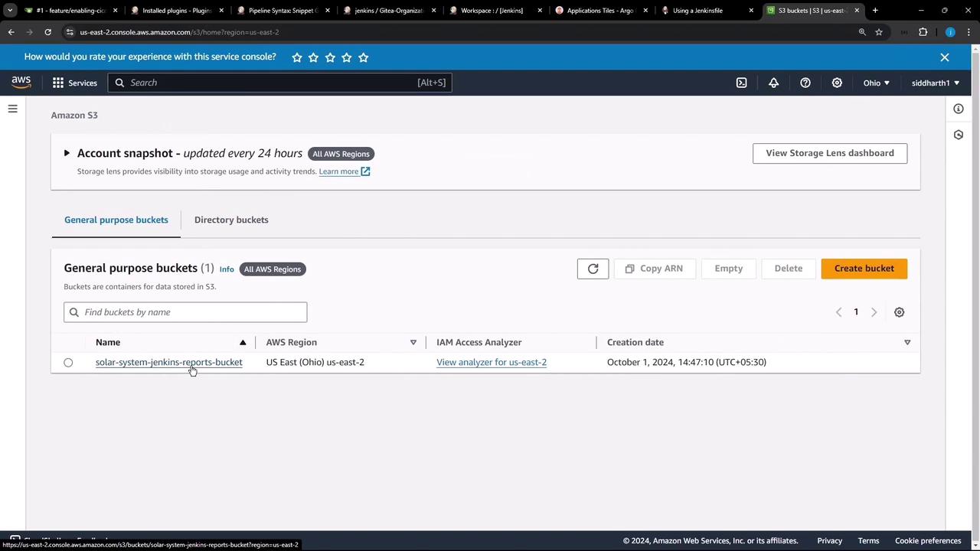980x551 pixels.
Task: Open the browser tab search dropdown
Action: click(10, 11)
